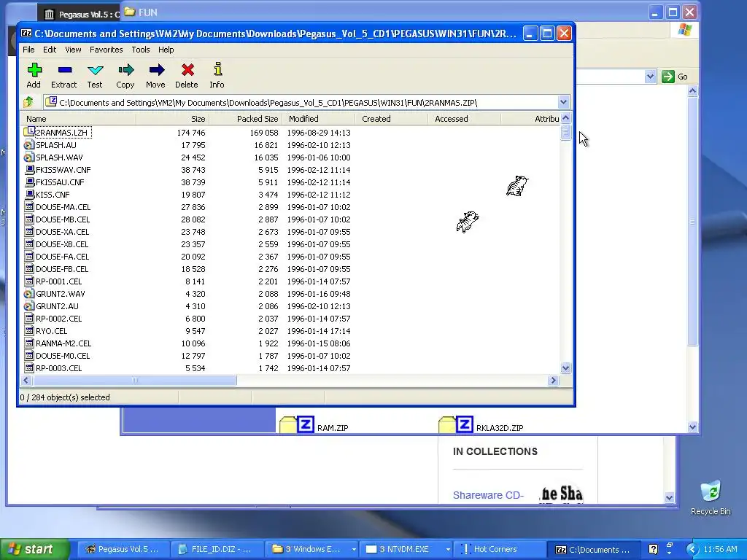Click the FKISSWAV.CNF file icon

pos(29,169)
